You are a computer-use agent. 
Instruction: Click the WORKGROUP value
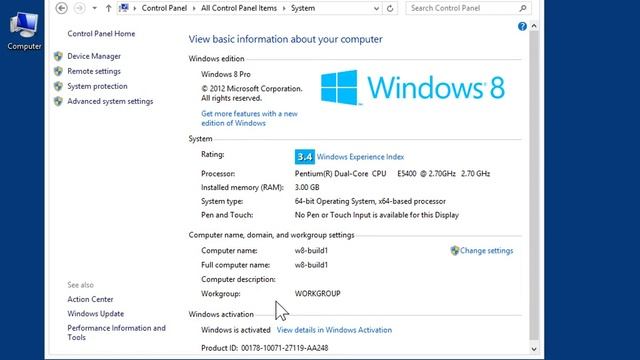(318, 293)
